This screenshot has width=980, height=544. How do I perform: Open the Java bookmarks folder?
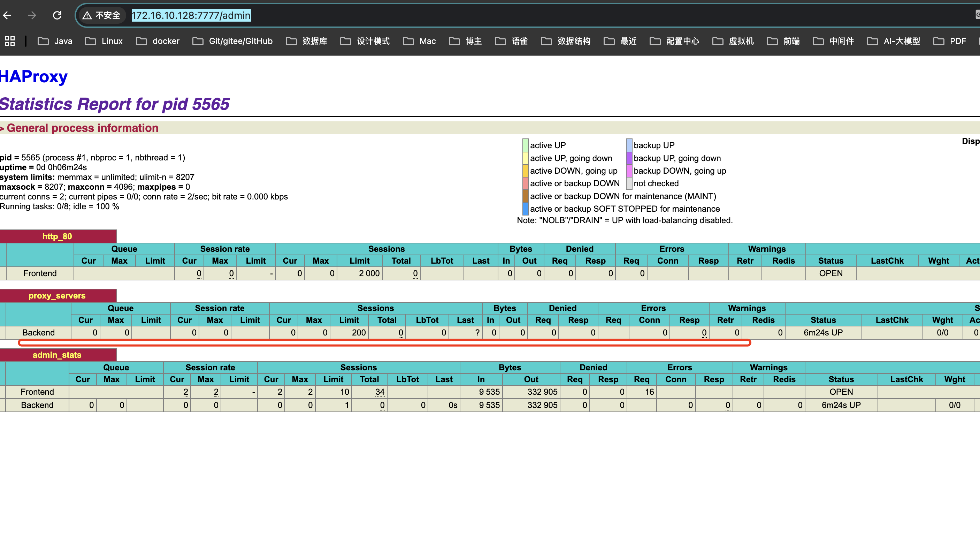click(55, 41)
